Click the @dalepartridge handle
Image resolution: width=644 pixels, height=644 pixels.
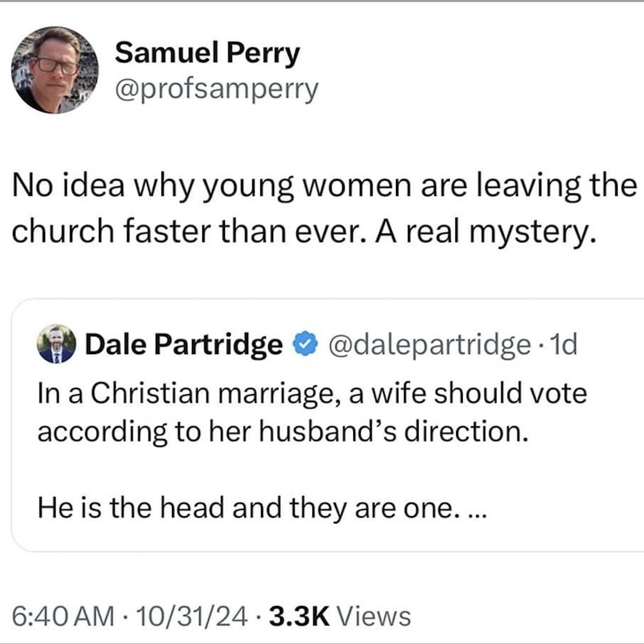429,344
